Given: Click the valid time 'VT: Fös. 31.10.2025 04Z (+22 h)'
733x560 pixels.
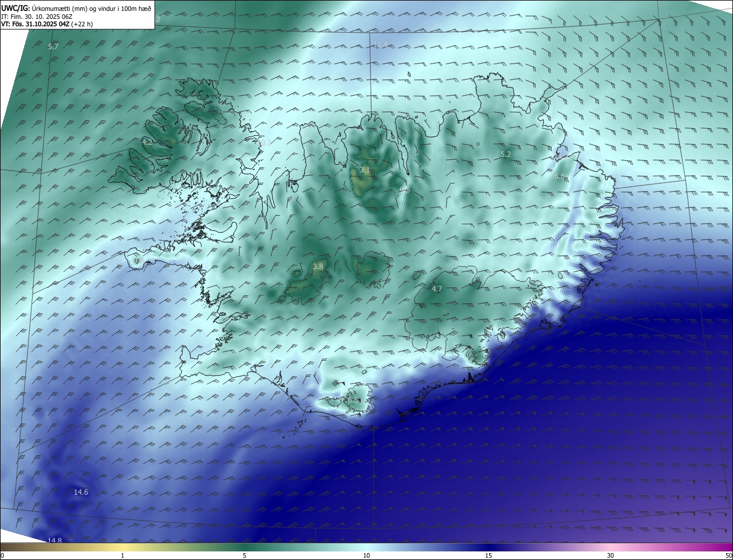Looking at the screenshot, I should (x=47, y=24).
